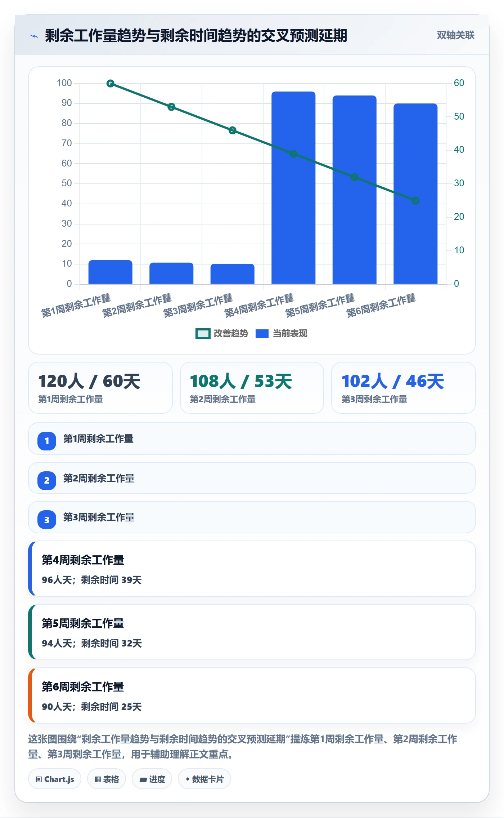Select the 数据卡片 tag chip
Viewport: 504px width, 818px height.
204,779
